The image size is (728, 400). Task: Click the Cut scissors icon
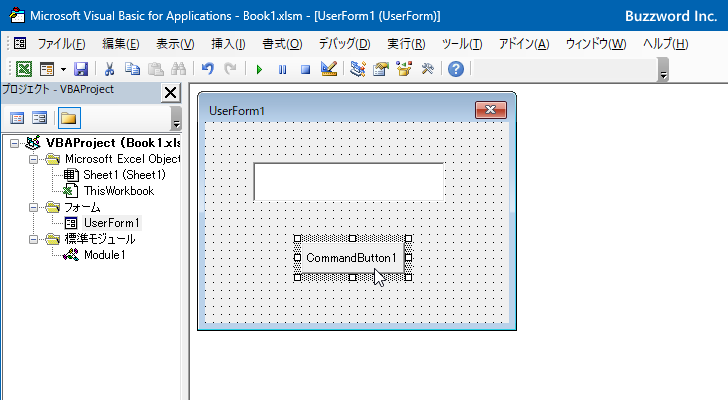tap(109, 69)
